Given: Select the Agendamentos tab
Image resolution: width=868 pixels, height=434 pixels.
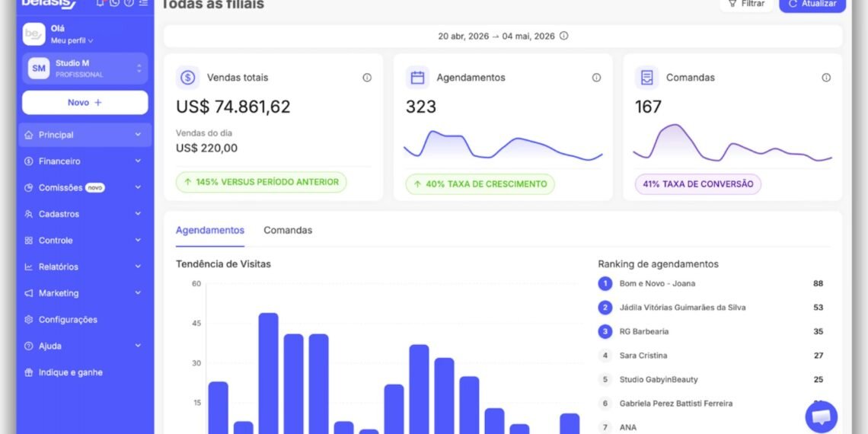Looking at the screenshot, I should click(x=210, y=230).
